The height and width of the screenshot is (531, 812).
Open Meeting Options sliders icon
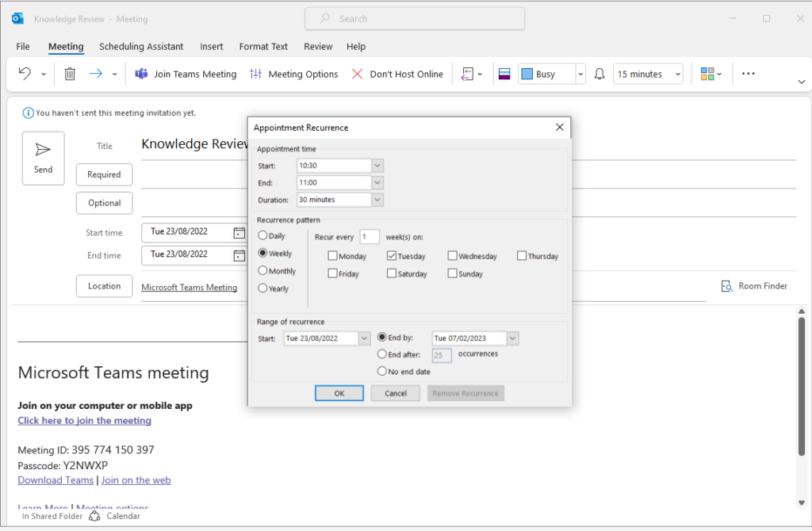(256, 74)
